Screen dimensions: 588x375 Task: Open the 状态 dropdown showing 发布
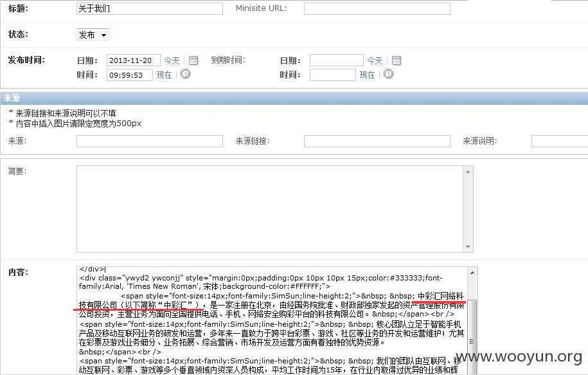click(93, 35)
